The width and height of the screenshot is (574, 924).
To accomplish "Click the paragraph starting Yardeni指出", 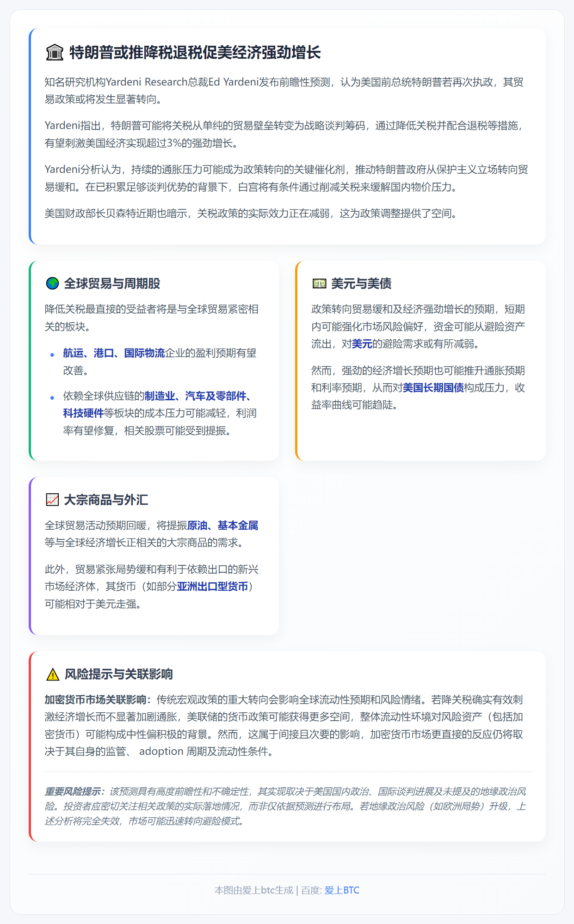I will pos(284,134).
